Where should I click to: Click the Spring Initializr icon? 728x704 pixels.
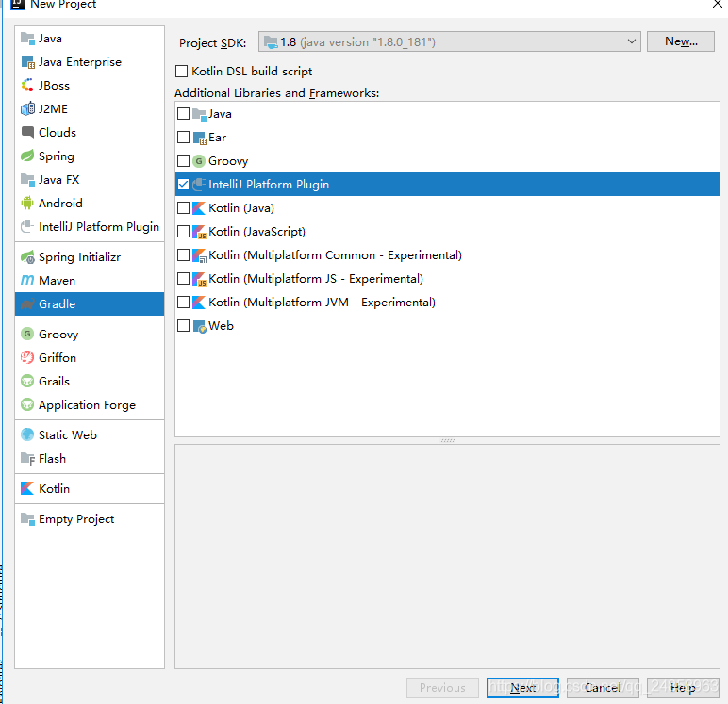28,257
